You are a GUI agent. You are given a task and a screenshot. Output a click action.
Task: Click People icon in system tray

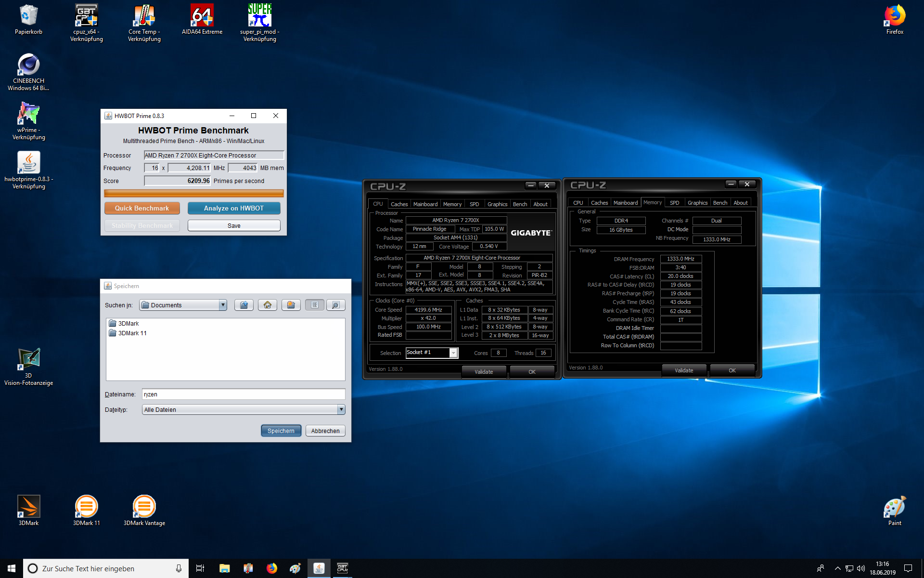point(821,568)
